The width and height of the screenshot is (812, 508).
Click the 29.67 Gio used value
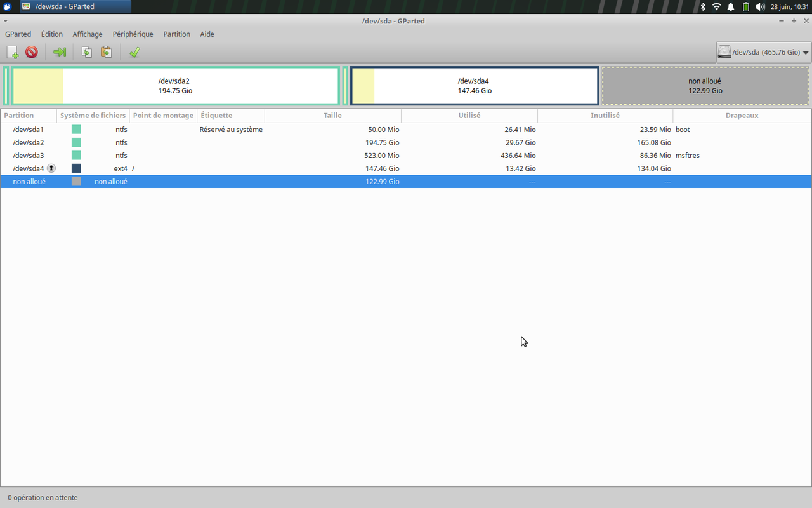click(521, 142)
